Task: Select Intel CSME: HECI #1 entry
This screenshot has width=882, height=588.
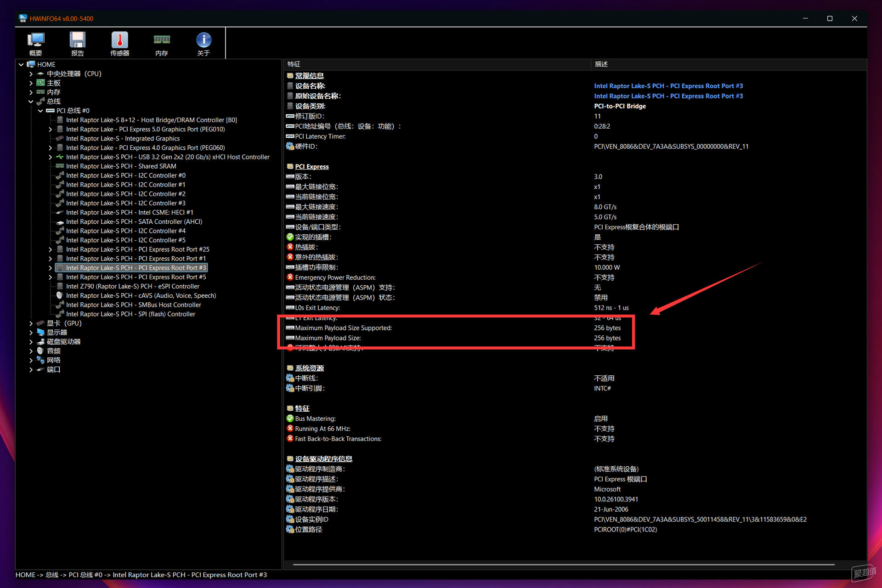Action: (130, 212)
